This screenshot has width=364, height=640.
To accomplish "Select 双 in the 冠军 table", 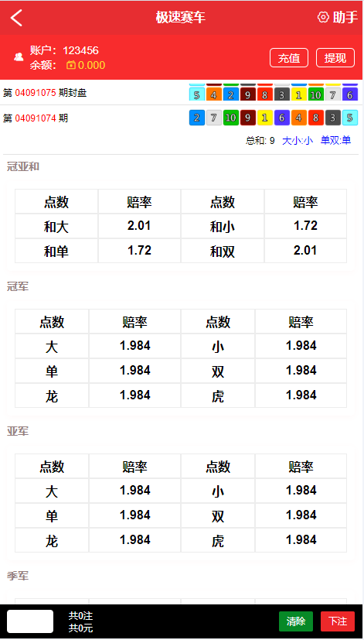I will pyautogui.click(x=218, y=371).
